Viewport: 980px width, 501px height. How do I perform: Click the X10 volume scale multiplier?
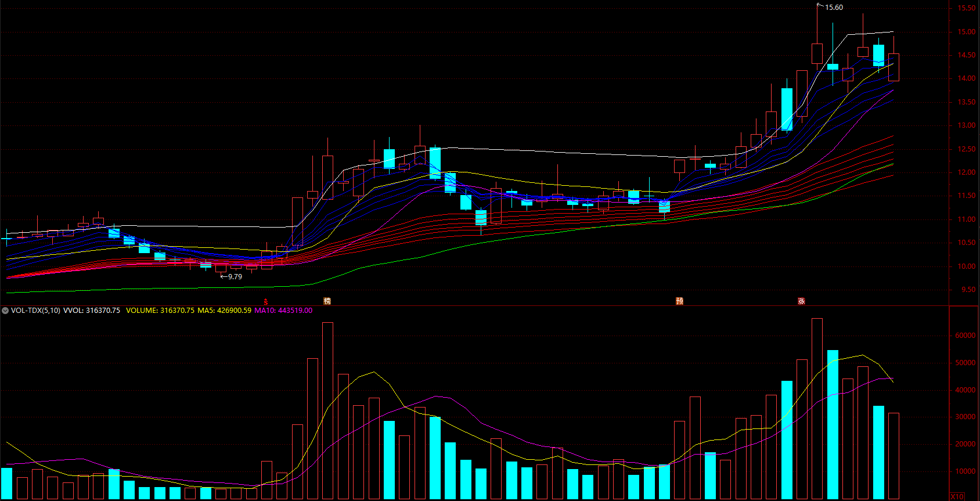click(958, 497)
